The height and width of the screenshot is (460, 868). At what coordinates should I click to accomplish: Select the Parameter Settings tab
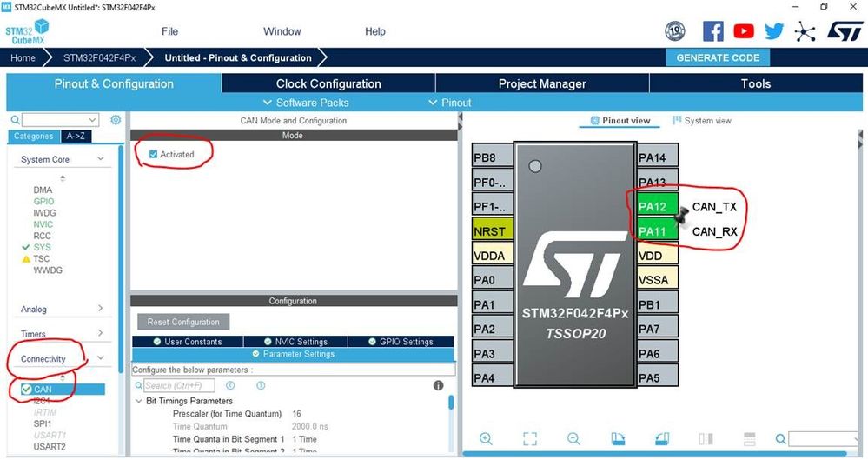[293, 354]
